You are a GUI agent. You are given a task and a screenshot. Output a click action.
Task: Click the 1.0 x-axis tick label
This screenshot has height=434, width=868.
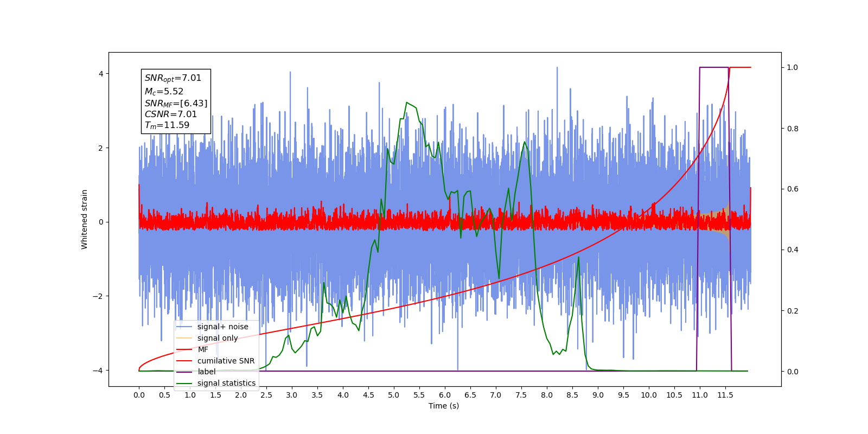(x=190, y=395)
